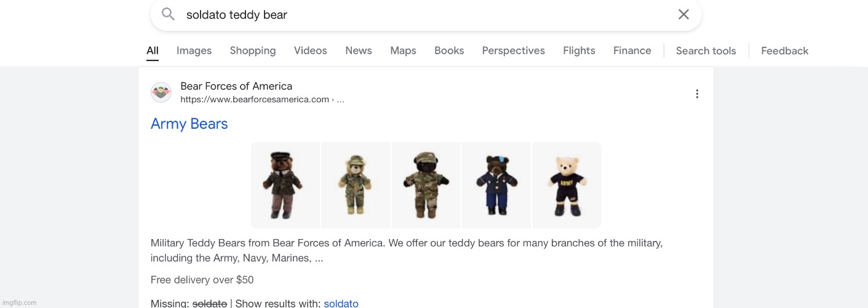868x308 pixels.
Task: Show results with soldato link
Action: click(341, 303)
